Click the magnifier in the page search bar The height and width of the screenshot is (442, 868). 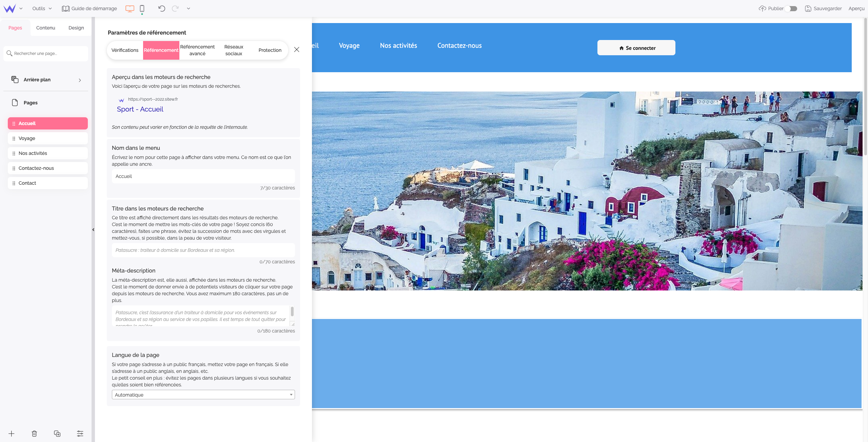tap(9, 53)
